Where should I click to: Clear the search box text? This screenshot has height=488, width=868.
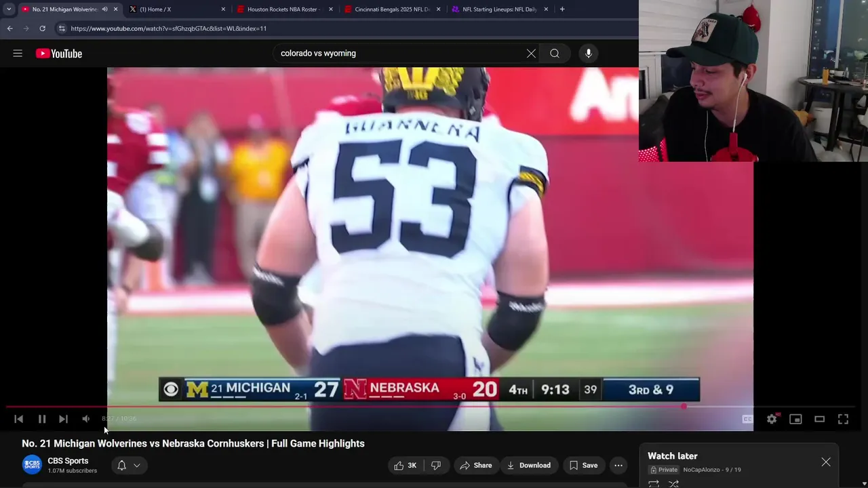pyautogui.click(x=531, y=54)
